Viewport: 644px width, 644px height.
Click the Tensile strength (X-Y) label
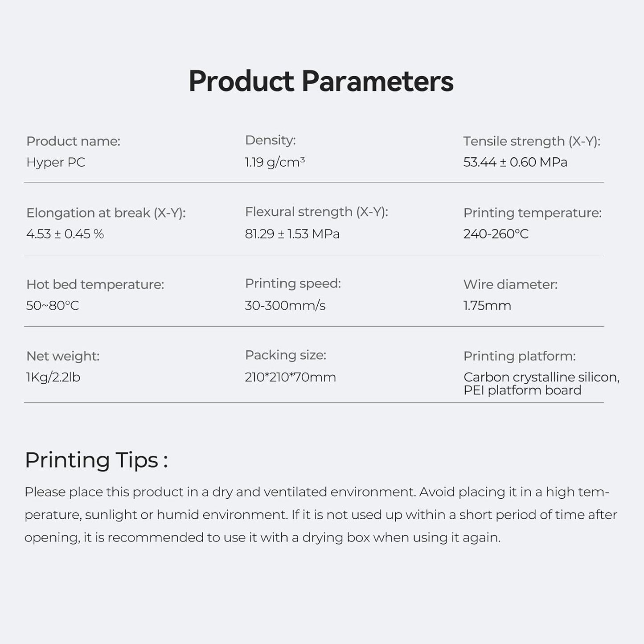click(x=532, y=141)
